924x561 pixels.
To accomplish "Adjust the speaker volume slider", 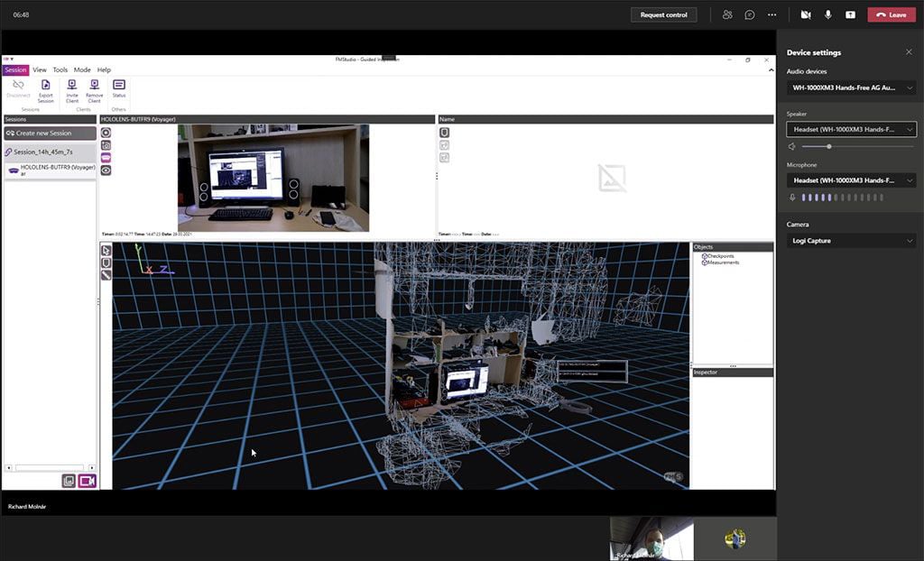I will (x=828, y=145).
